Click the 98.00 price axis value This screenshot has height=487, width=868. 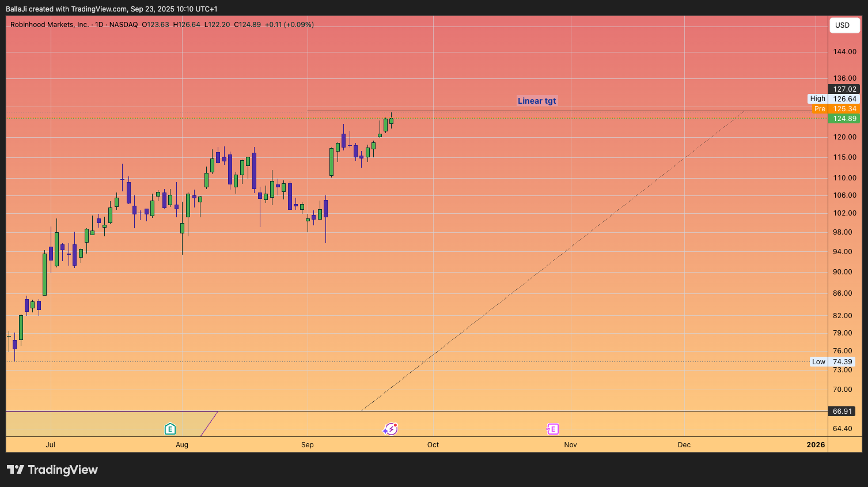tap(843, 232)
